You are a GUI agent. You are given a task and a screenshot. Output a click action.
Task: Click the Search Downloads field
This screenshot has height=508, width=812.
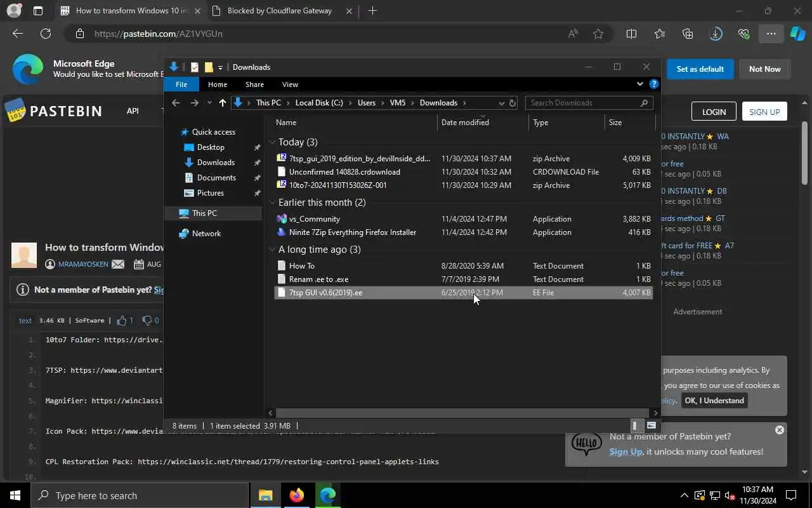589,103
